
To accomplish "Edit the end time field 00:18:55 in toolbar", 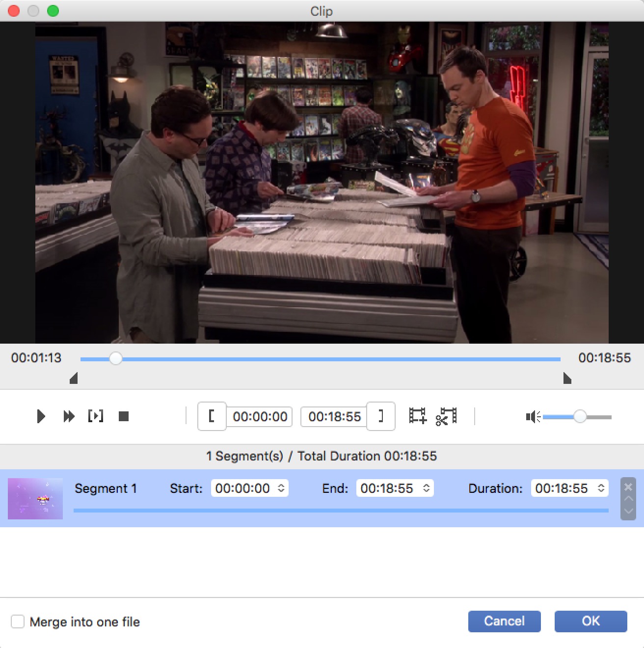I will pos(334,417).
